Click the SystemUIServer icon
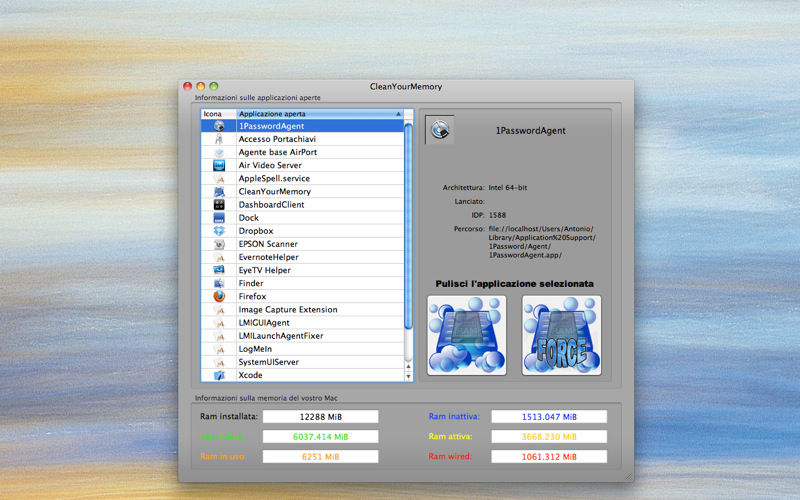This screenshot has height=500, width=800. click(x=219, y=362)
